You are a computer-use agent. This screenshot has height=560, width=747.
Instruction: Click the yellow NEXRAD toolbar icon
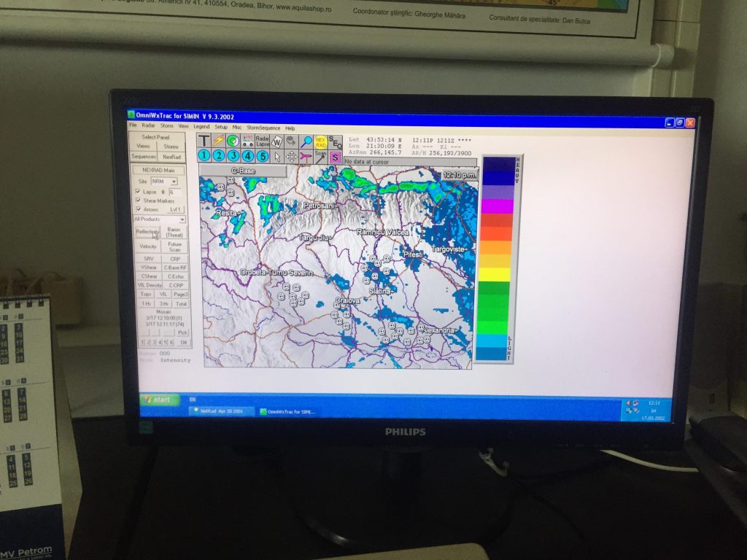320,142
